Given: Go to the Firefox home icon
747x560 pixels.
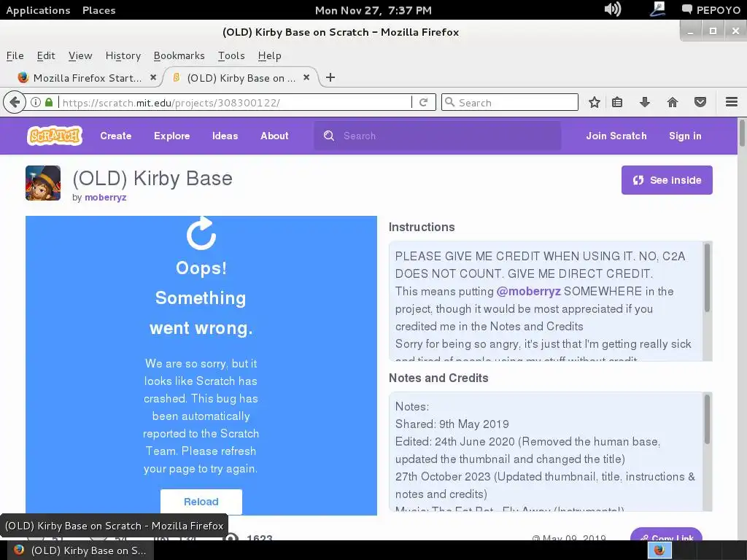Looking at the screenshot, I should click(x=672, y=102).
